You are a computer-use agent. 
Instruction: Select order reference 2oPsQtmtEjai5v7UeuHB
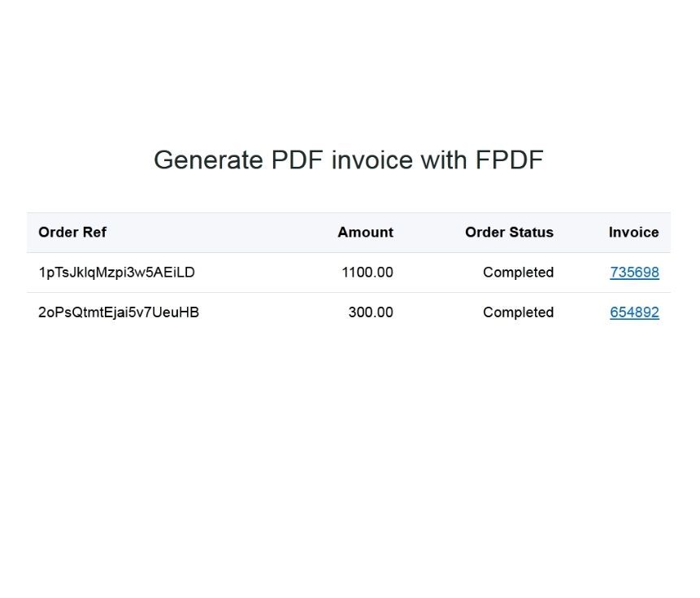119,312
